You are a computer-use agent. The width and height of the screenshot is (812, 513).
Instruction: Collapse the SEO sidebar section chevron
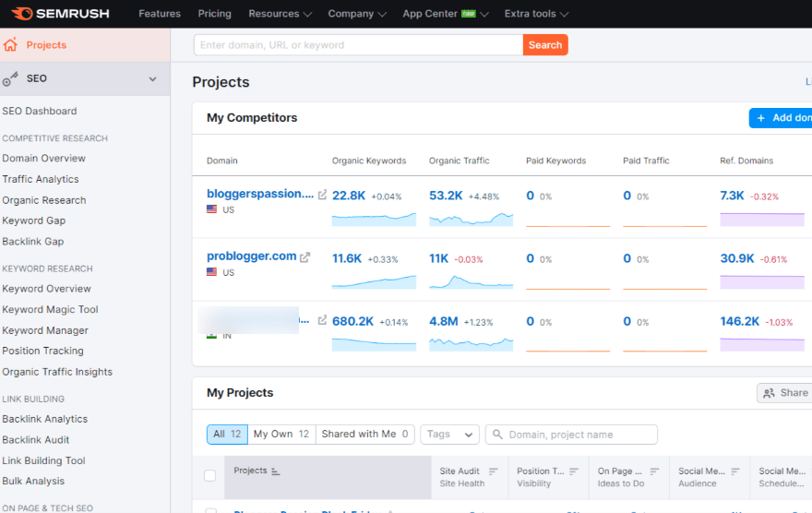click(x=153, y=79)
